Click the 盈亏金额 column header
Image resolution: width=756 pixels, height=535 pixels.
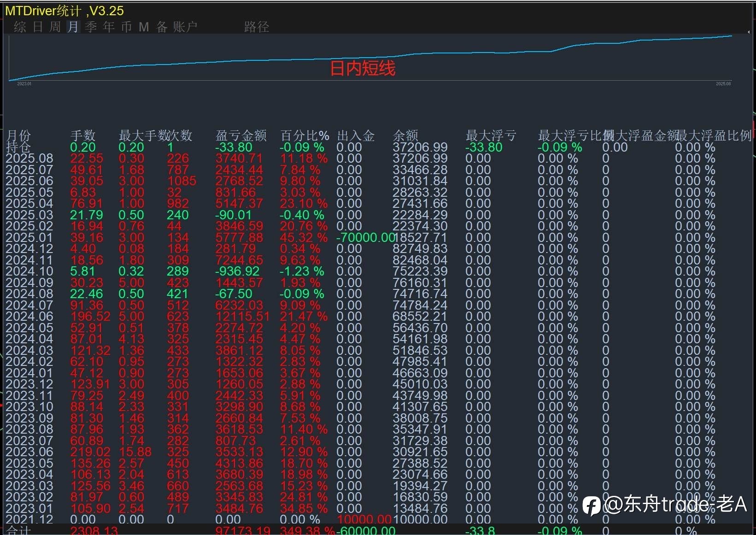[x=241, y=135]
